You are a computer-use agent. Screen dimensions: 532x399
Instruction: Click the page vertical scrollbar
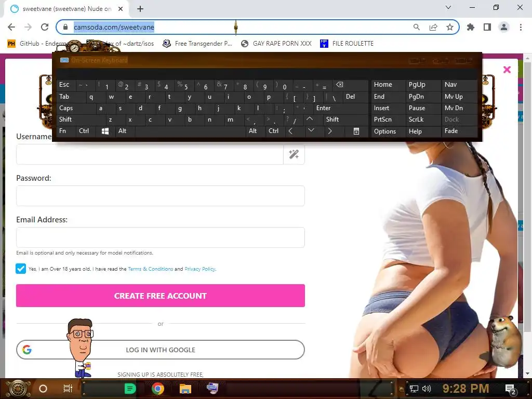(x=527, y=197)
